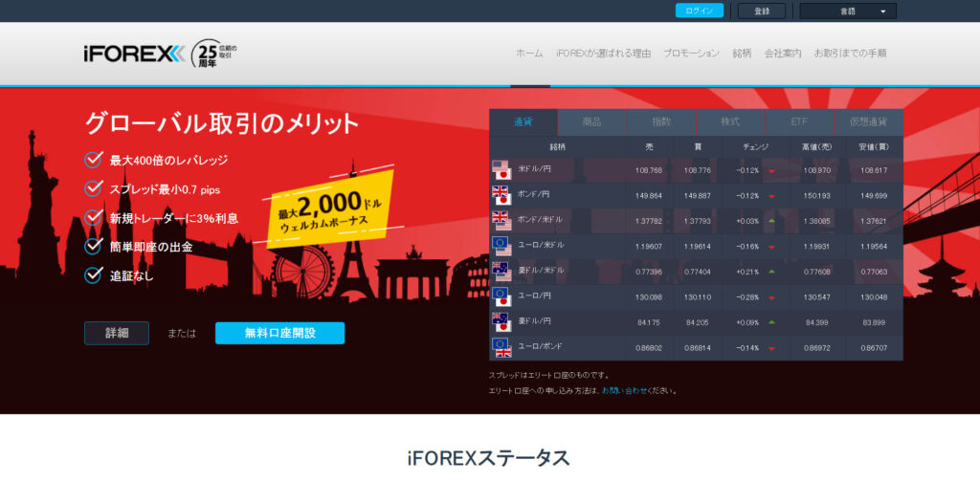Image resolution: width=980 pixels, height=482 pixels.
Task: Click the yellow 最大2,000ドル welcome bonus banner
Action: pos(330,209)
